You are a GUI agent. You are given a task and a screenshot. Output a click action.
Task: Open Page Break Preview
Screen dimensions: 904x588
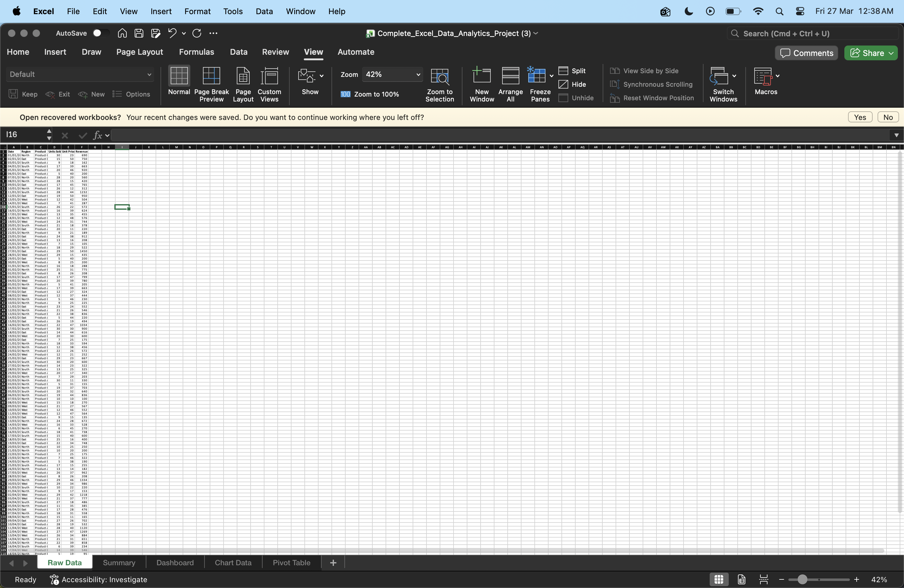click(212, 84)
